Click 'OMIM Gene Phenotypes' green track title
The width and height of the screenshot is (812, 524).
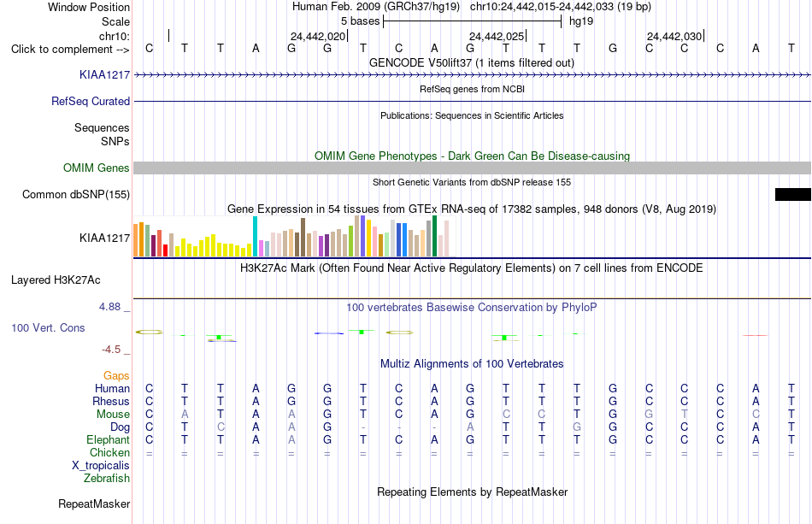[473, 156]
